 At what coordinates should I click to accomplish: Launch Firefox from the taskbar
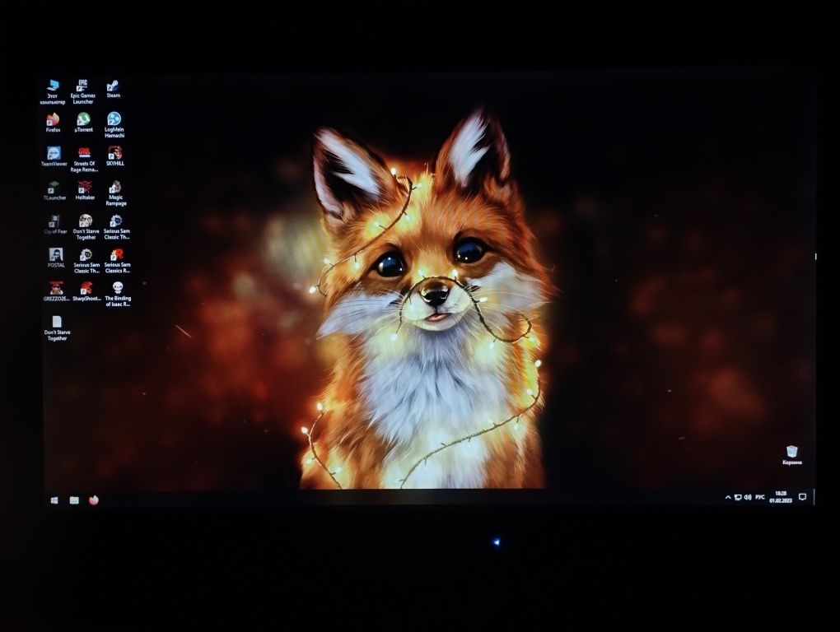coord(94,500)
